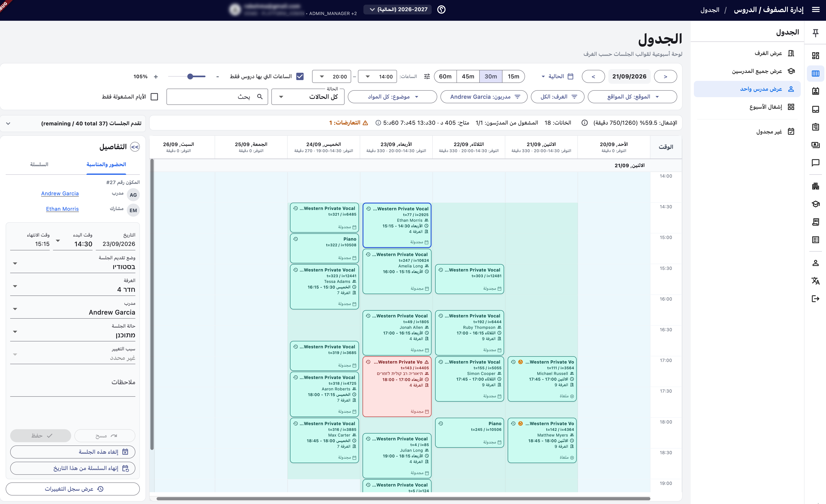Click the zoom level slider handle
The width and height of the screenshot is (826, 504).
click(x=190, y=77)
